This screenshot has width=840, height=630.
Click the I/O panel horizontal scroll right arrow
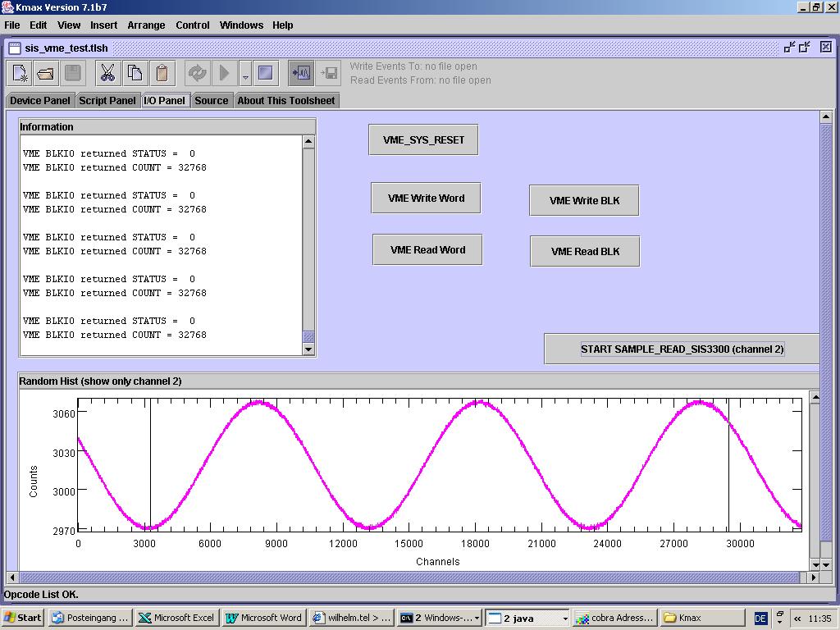tap(814, 577)
